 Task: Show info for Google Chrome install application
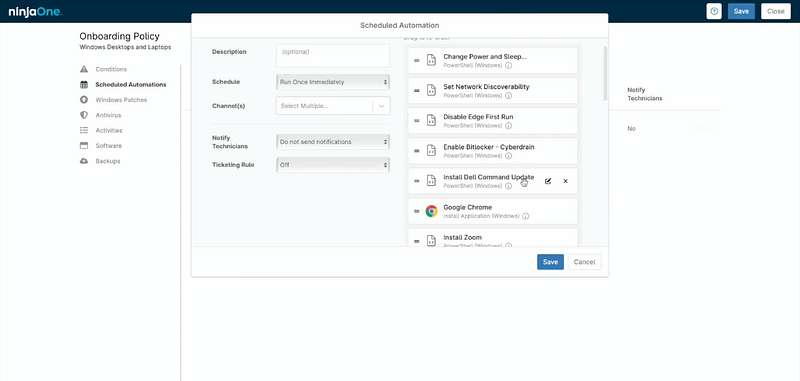click(526, 216)
